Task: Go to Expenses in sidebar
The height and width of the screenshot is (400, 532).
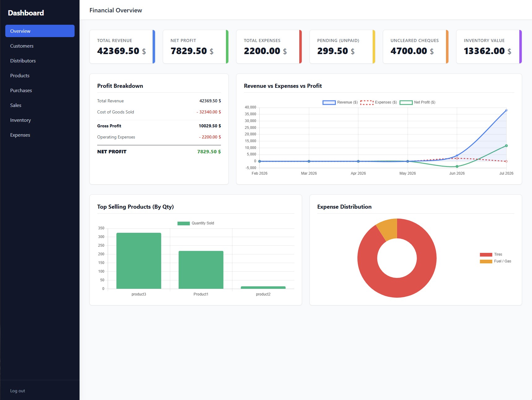Action: point(40,135)
